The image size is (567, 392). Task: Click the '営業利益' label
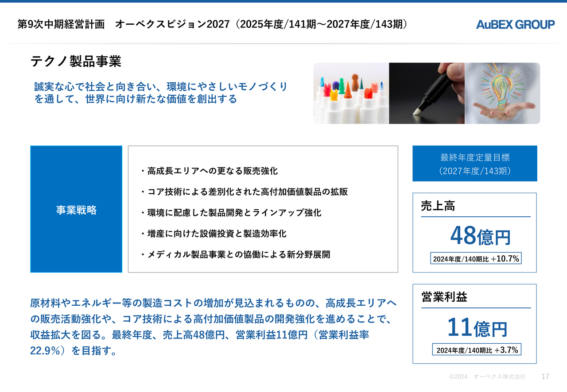tap(444, 297)
